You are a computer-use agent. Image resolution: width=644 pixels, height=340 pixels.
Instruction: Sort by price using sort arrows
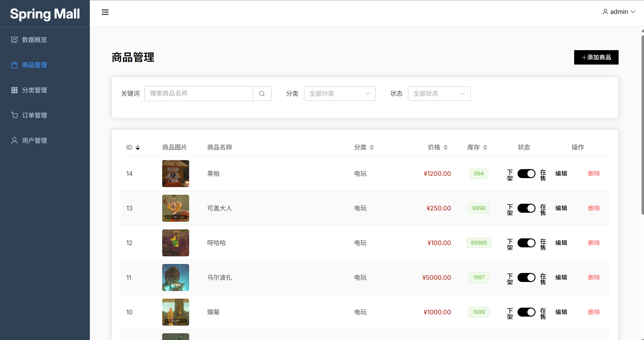click(445, 147)
